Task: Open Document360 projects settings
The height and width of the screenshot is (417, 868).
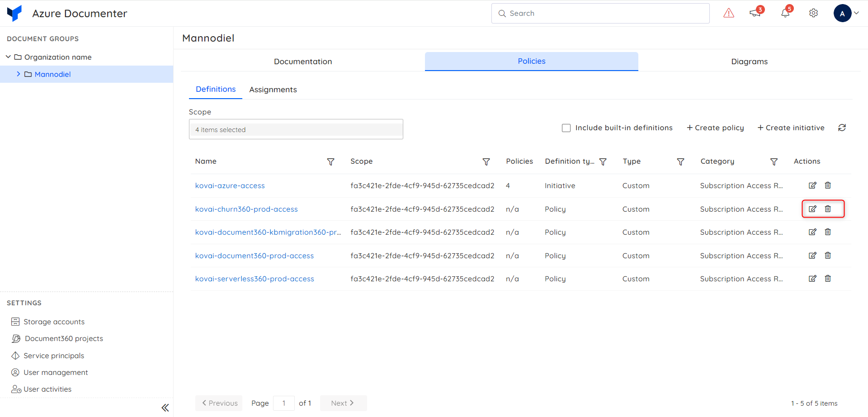Action: coord(57,338)
